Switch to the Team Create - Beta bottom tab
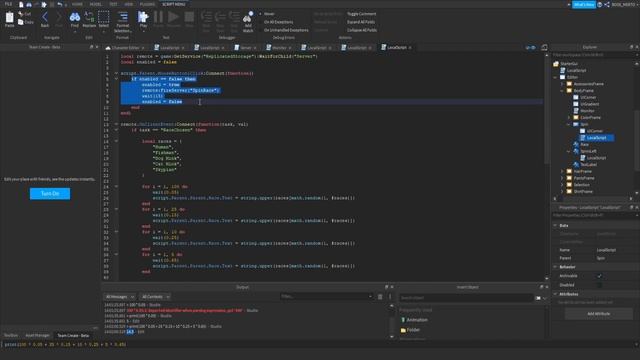 pyautogui.click(x=73, y=336)
